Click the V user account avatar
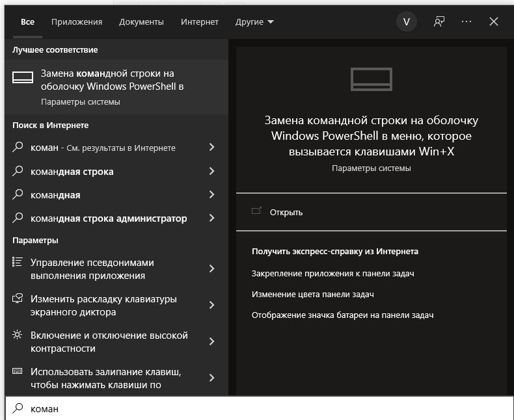514x420 pixels. (x=407, y=22)
